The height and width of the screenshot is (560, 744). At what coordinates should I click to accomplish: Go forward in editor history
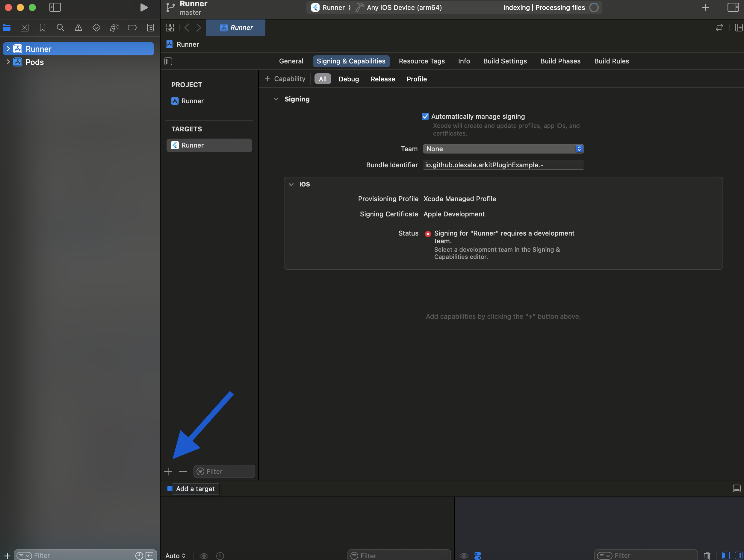click(x=199, y=28)
